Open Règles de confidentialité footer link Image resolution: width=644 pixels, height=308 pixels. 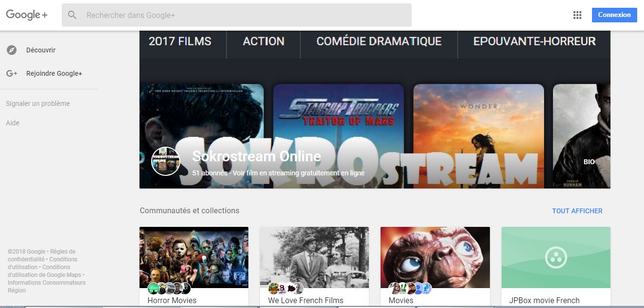(42, 255)
